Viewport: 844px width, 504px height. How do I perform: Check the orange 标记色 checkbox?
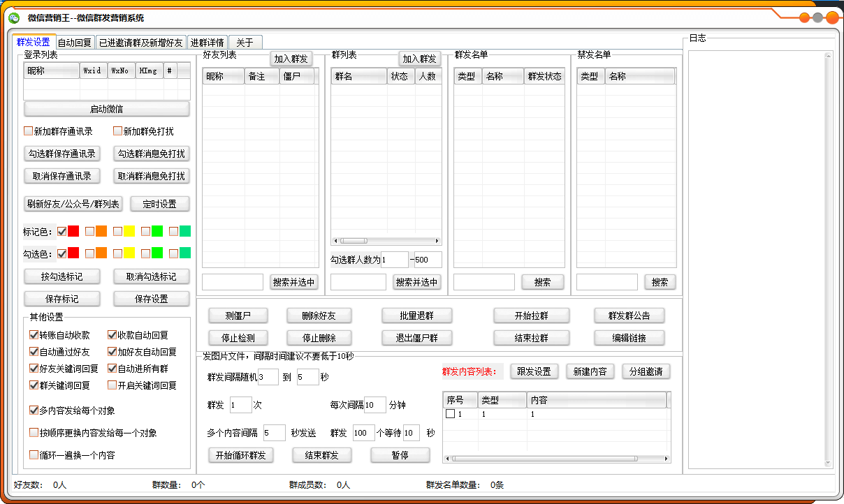click(x=90, y=231)
